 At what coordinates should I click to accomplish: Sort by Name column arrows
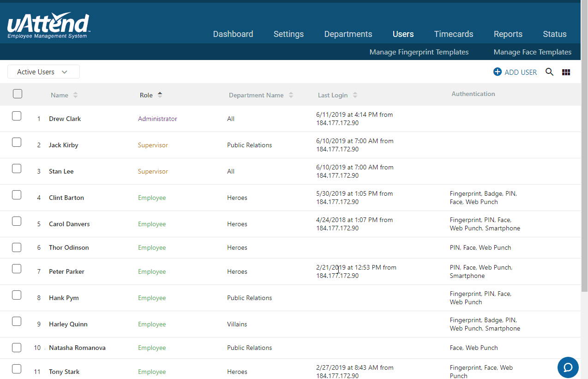tap(75, 95)
